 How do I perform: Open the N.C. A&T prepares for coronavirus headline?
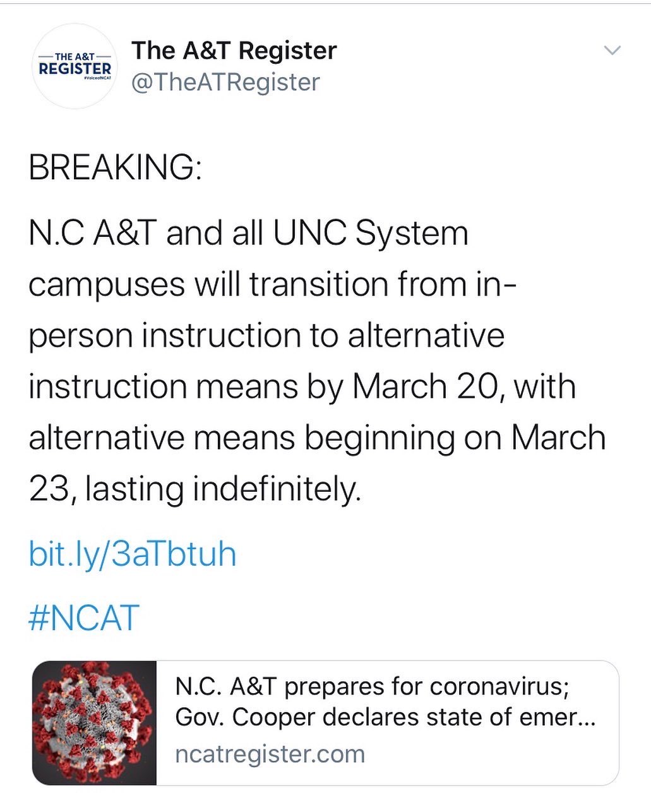point(373,686)
